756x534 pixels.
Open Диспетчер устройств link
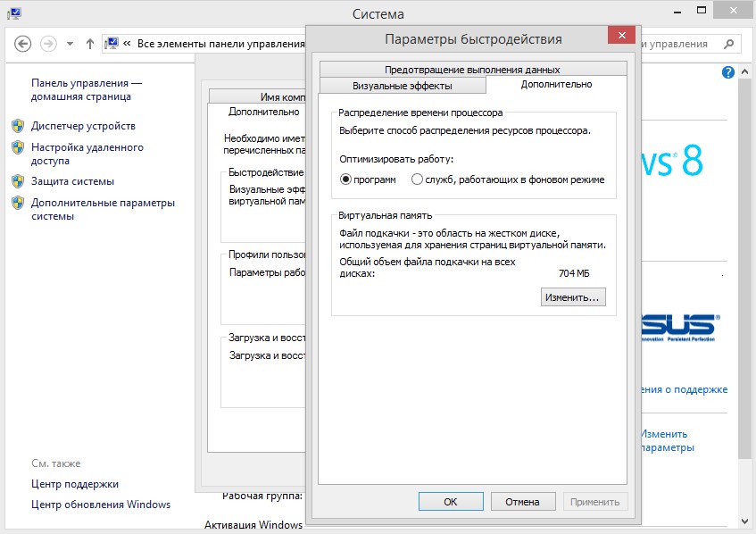83,126
